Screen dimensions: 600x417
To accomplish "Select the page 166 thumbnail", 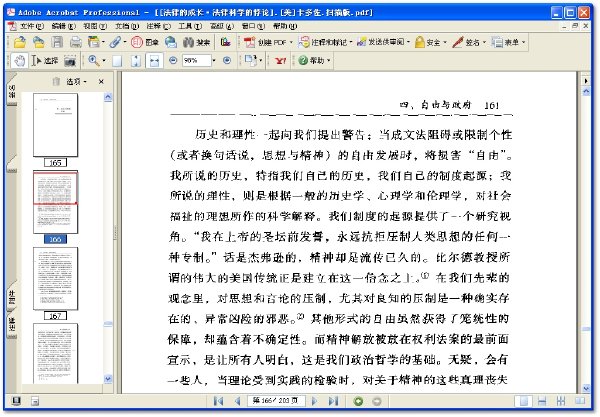I will 55,202.
